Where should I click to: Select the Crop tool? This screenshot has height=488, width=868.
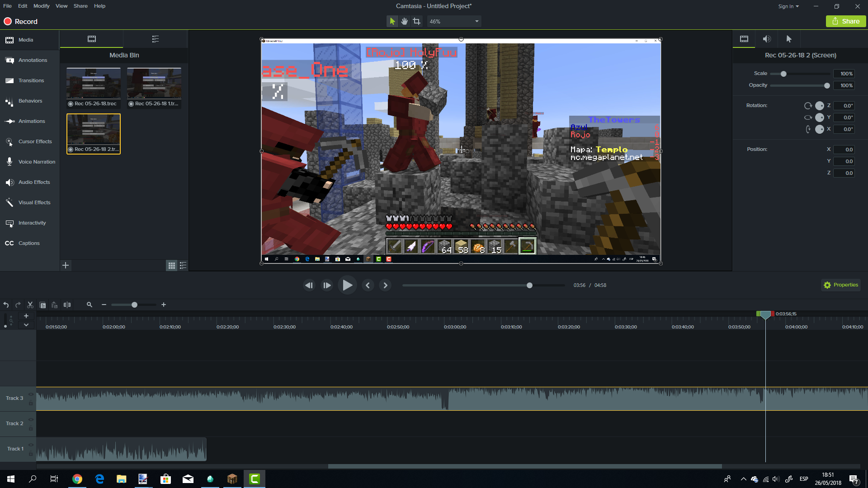pyautogui.click(x=416, y=21)
